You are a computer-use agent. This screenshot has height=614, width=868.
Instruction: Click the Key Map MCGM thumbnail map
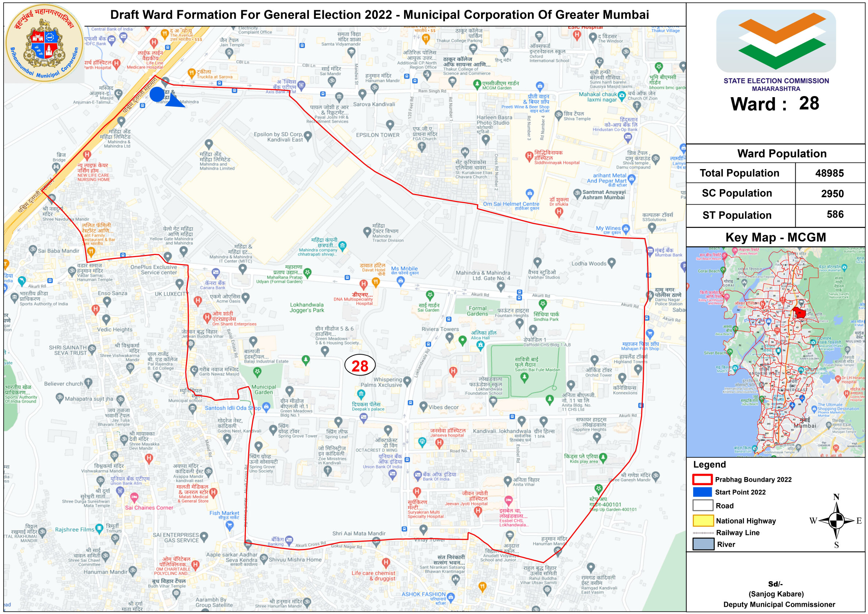coord(775,352)
